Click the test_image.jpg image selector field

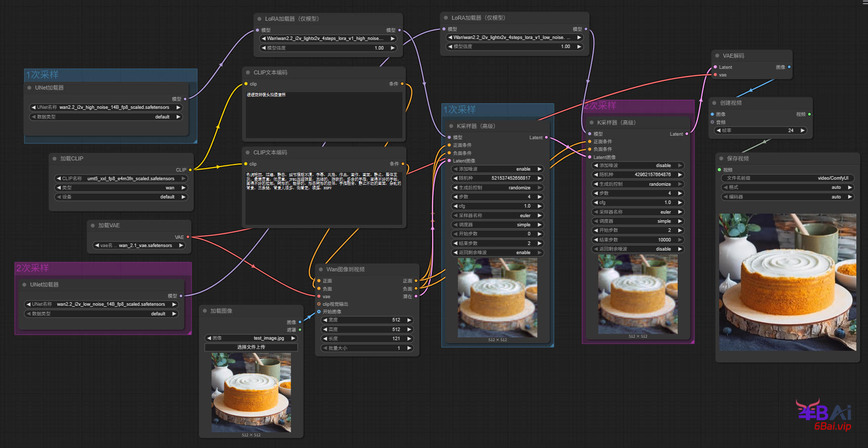pyautogui.click(x=251, y=338)
